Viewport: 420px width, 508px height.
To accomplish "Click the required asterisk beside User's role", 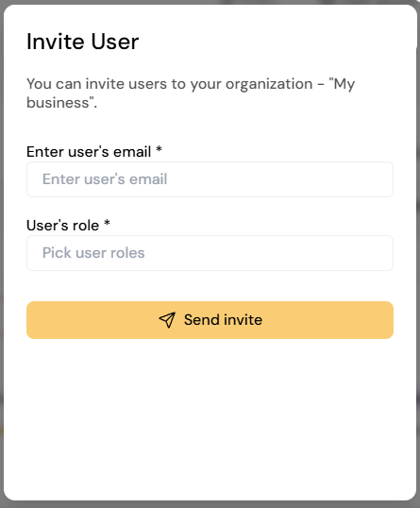I will click(x=107, y=223).
